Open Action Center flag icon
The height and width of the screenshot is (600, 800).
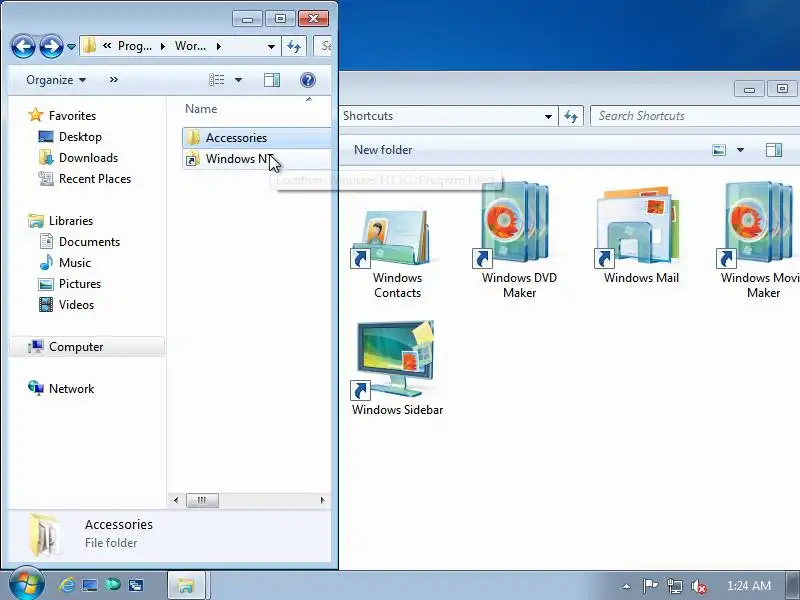[x=650, y=586]
